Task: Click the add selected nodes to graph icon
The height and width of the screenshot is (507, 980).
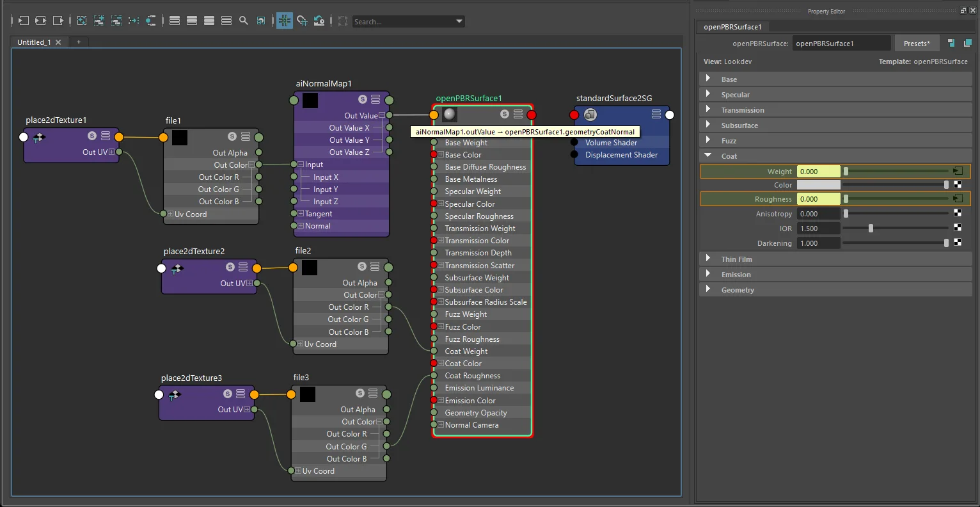Action: (x=99, y=20)
